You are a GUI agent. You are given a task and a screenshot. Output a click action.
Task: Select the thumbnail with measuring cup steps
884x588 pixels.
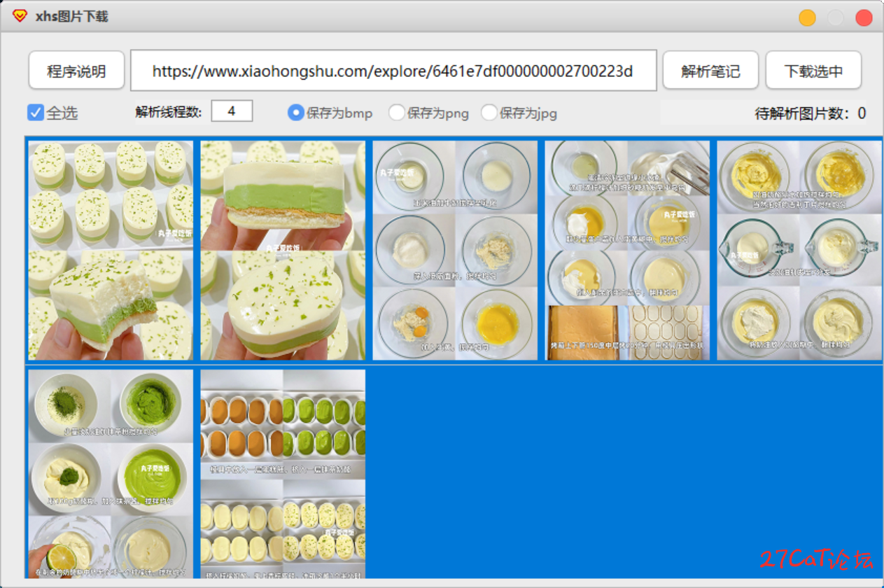click(799, 251)
